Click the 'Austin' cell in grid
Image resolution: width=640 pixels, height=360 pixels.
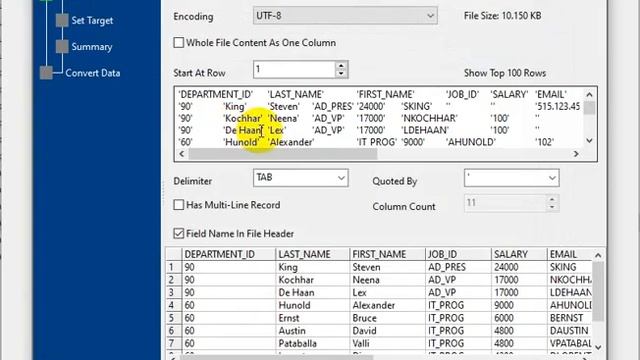point(313,331)
